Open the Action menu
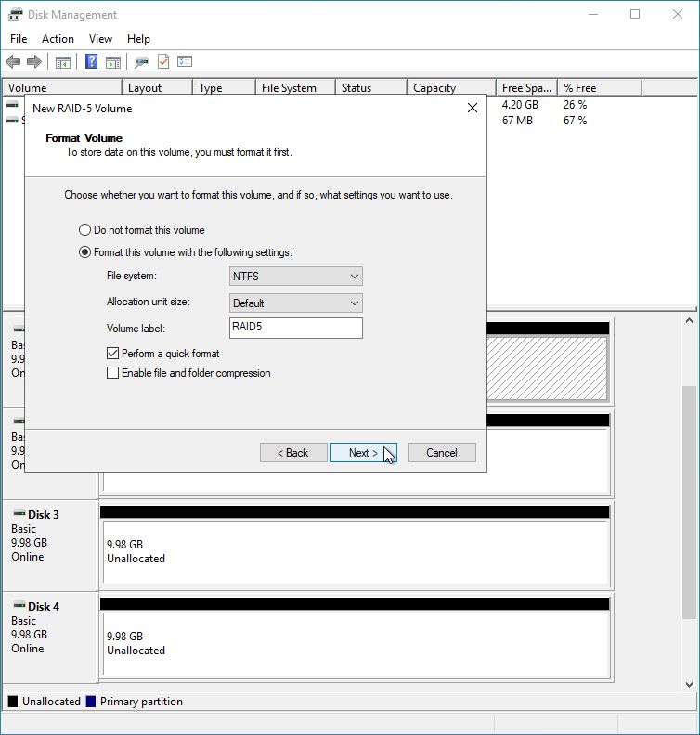Screen dimensions: 700x735 58,39
